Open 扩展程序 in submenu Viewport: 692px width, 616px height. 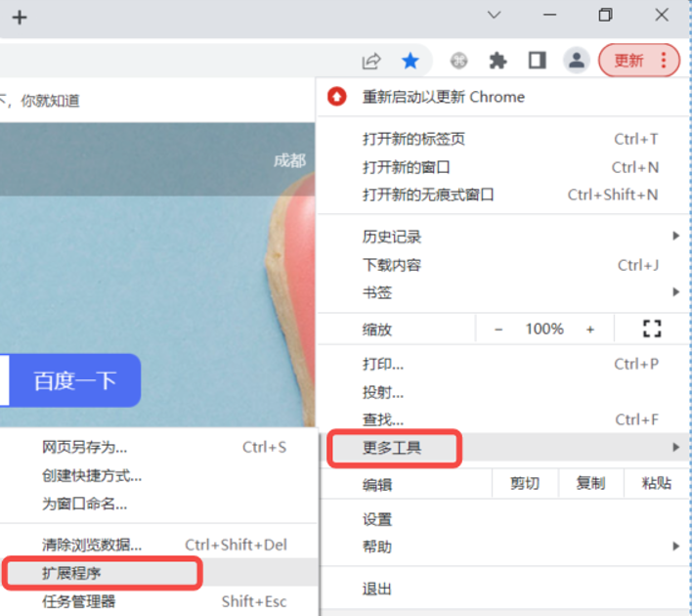click(159, 573)
